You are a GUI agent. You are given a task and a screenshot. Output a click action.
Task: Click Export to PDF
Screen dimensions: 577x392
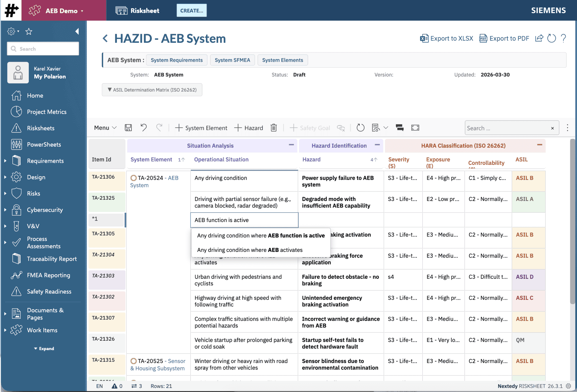pyautogui.click(x=504, y=38)
